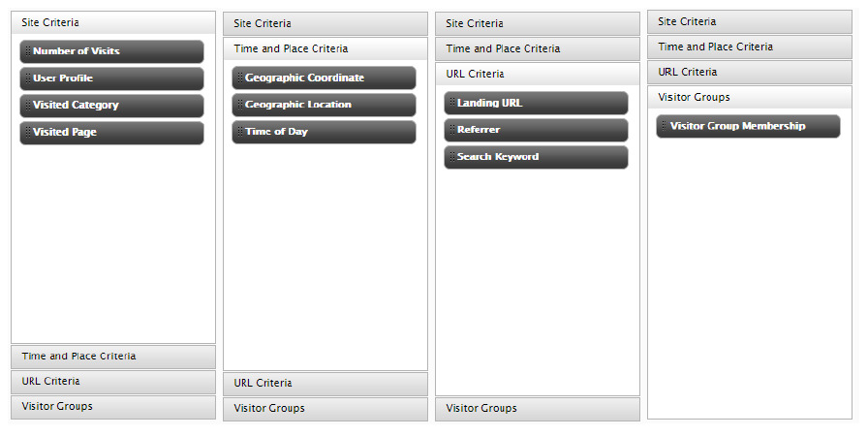The width and height of the screenshot is (868, 436).
Task: Click the drag handle on Number of Visits
Action: tap(26, 51)
